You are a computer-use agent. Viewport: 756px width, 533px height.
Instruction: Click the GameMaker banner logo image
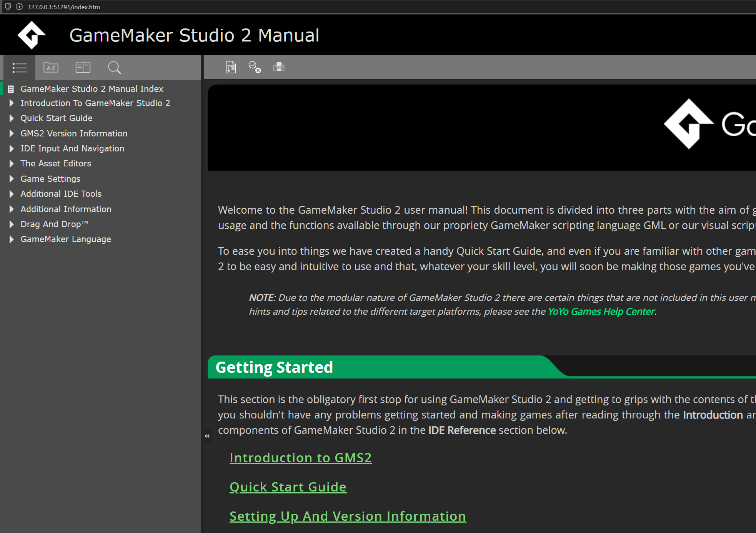(710, 124)
